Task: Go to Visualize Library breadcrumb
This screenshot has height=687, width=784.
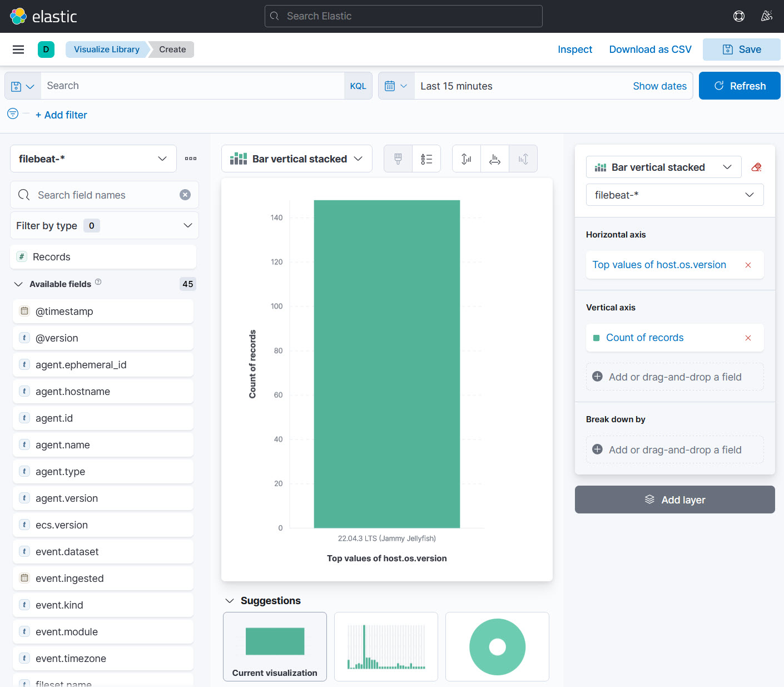Action: pyautogui.click(x=106, y=50)
